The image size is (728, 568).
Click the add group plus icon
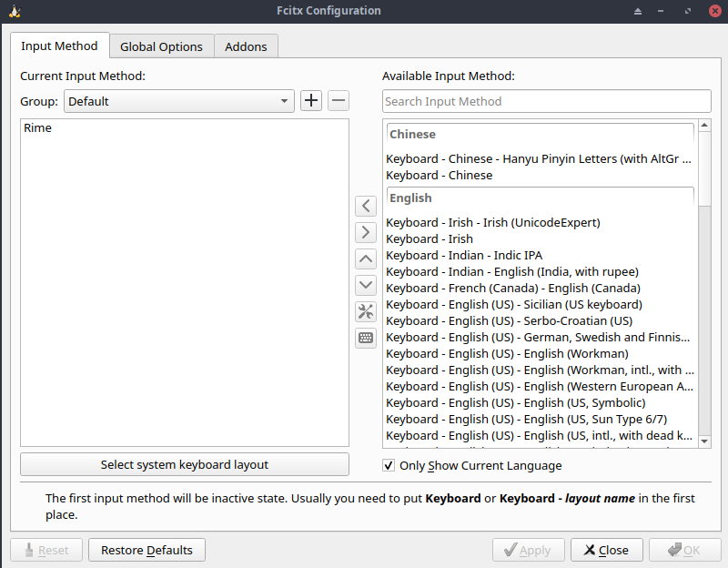pos(311,101)
